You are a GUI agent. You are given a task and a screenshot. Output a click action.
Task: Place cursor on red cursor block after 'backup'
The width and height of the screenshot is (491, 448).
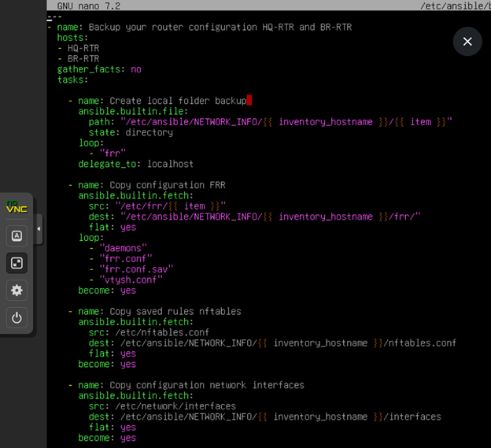point(249,101)
